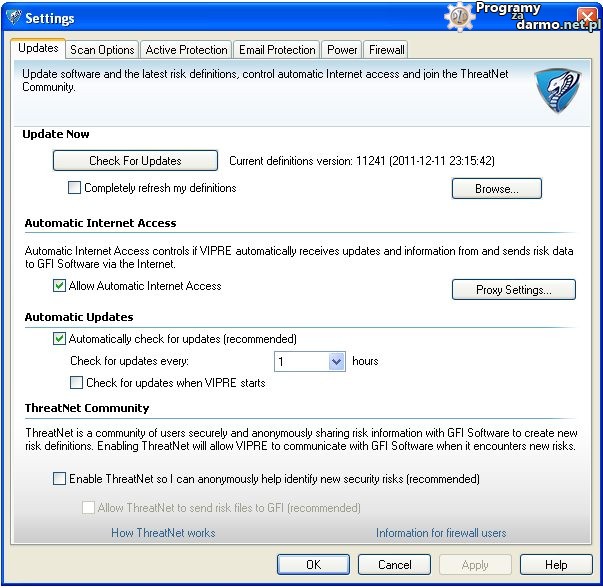Uncheck Allow Automatic Internet Access
Image resolution: width=603 pixels, height=588 pixels.
pos(59,286)
